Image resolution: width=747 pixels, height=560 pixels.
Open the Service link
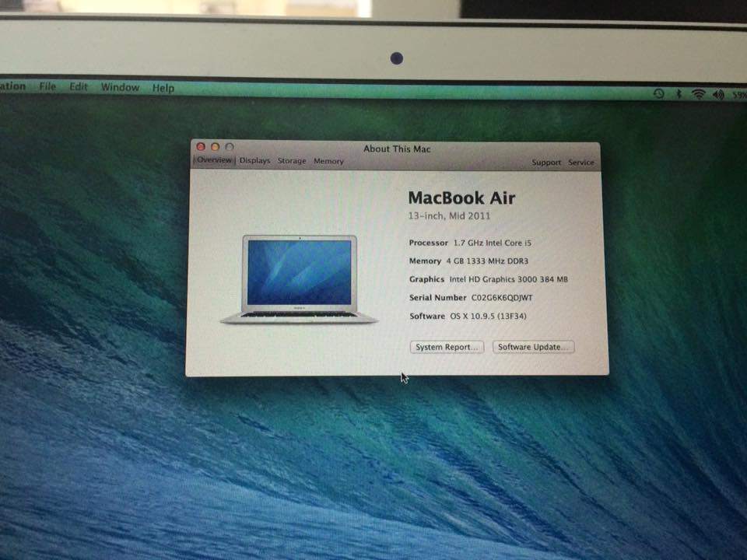click(581, 163)
